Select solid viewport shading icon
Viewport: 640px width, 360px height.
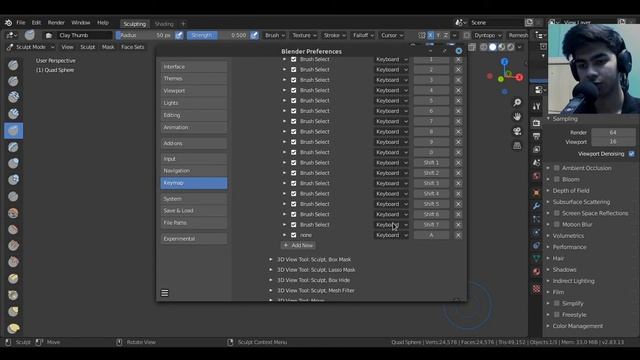493,47
